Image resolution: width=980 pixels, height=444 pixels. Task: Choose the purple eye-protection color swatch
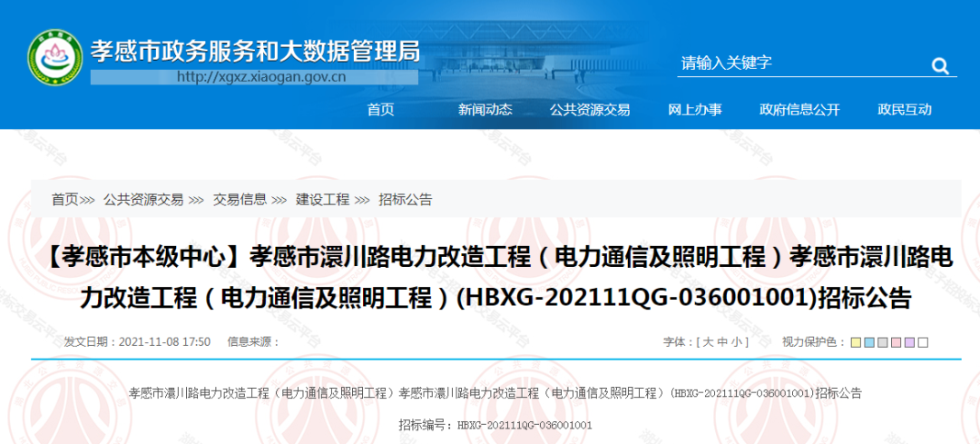pyautogui.click(x=909, y=342)
